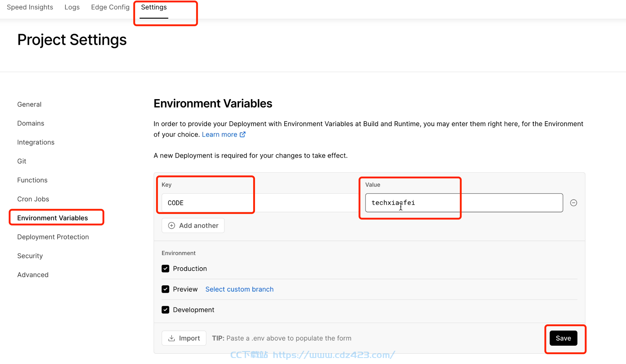The height and width of the screenshot is (364, 626).
Task: Open General settings in the sidebar
Action: [x=29, y=104]
